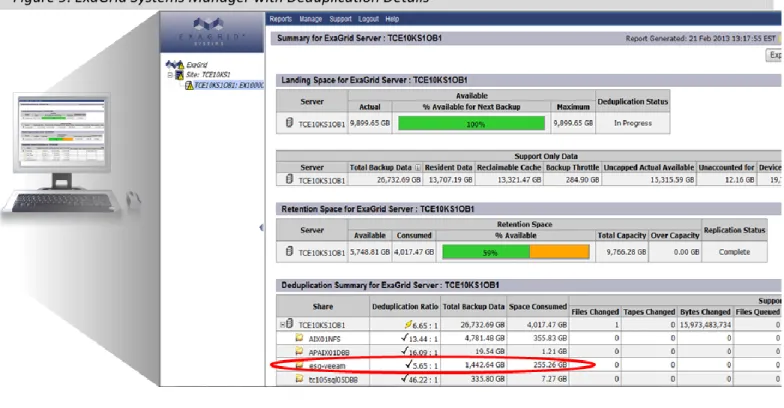784x408 pixels.
Task: Click the folder icon for tc105sql05DBB share
Action: pos(299,378)
